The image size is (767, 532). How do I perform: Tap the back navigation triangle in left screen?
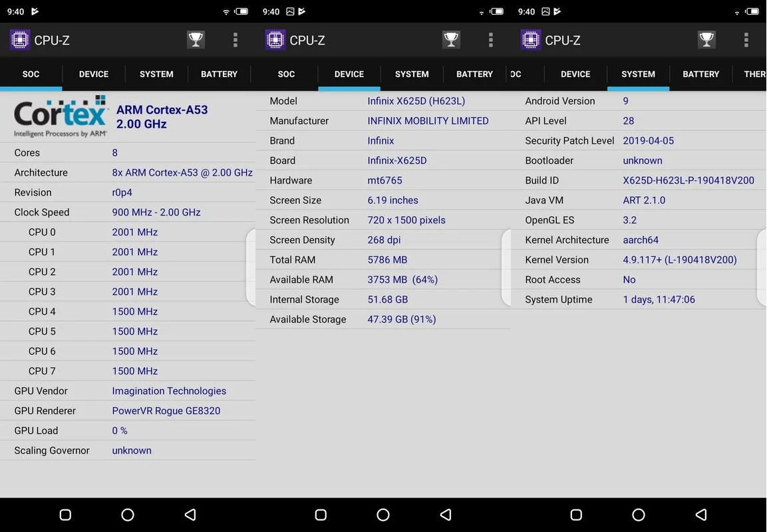(190, 515)
